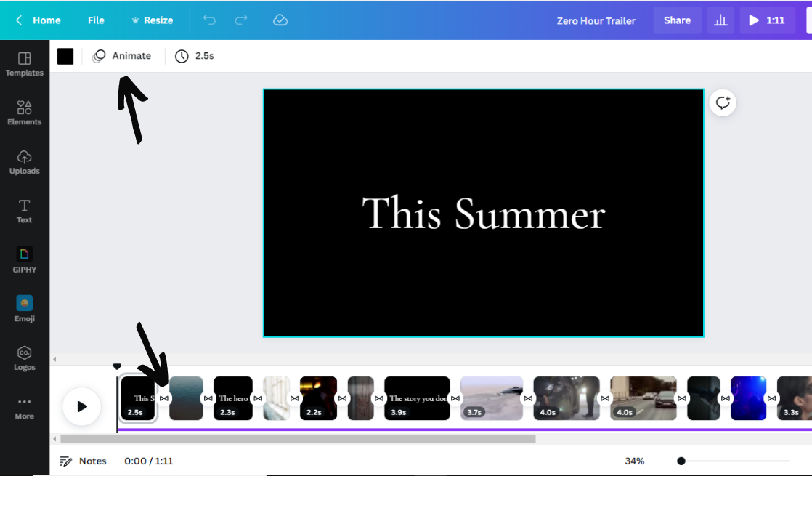The image size is (812, 508).
Task: Open the Logos app
Action: [x=25, y=358]
